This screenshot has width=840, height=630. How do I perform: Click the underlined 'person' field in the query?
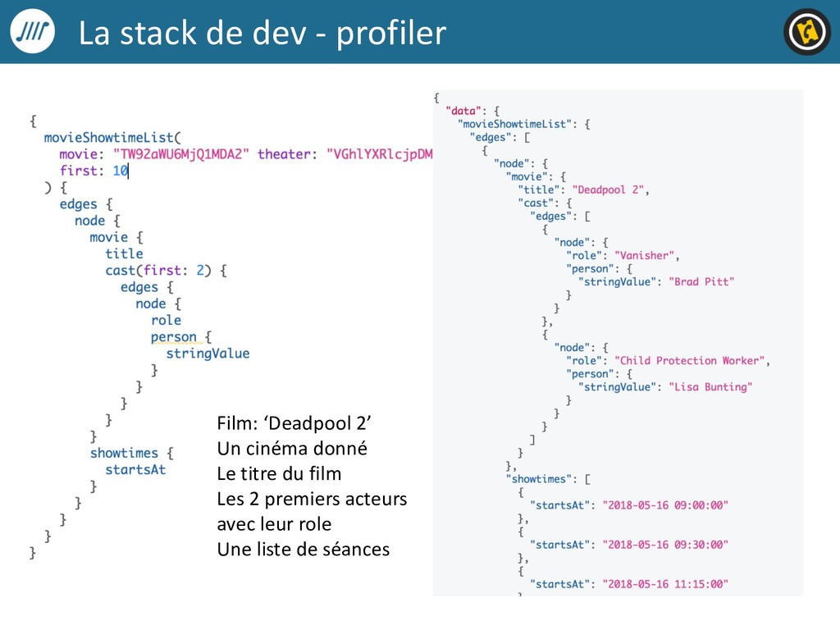pyautogui.click(x=174, y=337)
